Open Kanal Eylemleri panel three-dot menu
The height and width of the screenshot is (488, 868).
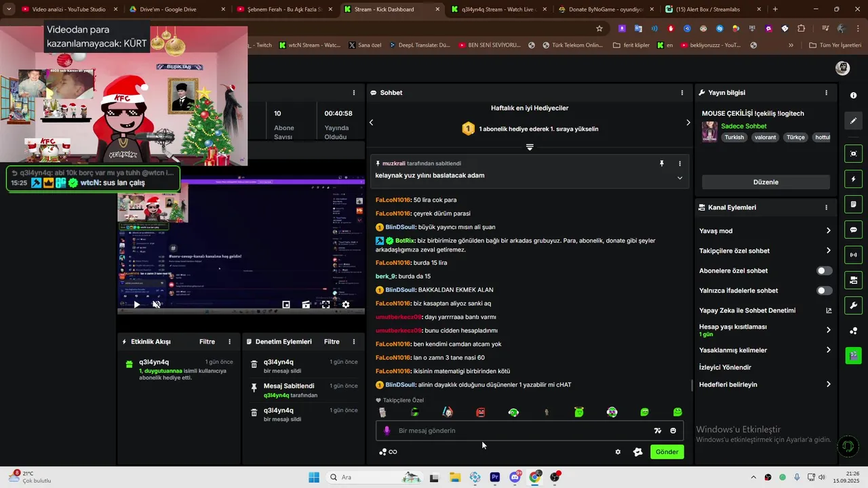pos(826,207)
